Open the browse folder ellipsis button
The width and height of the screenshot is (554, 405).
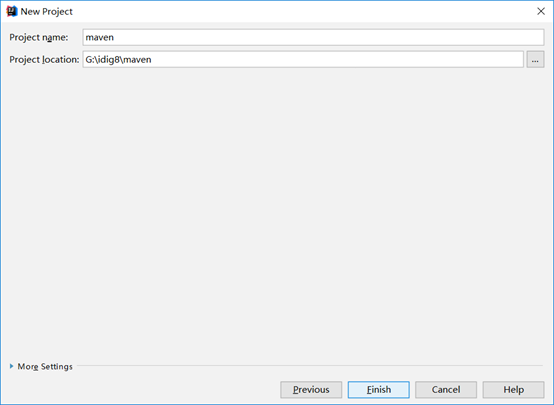tap(535, 59)
